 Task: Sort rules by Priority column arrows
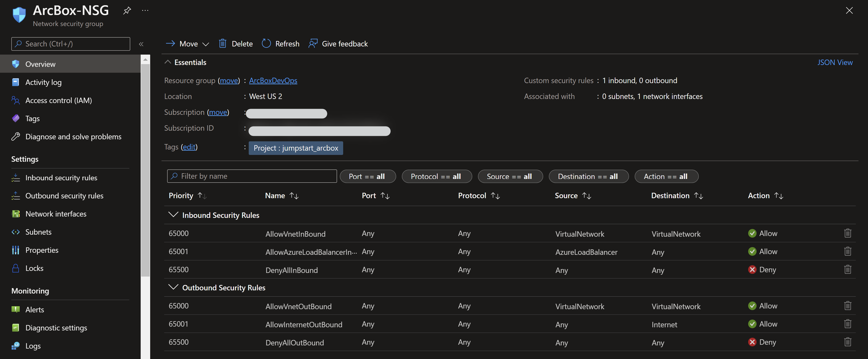click(202, 196)
